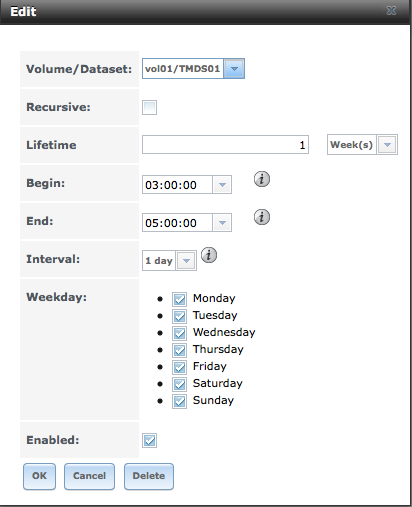Close the Edit dialog with X

tap(391, 11)
